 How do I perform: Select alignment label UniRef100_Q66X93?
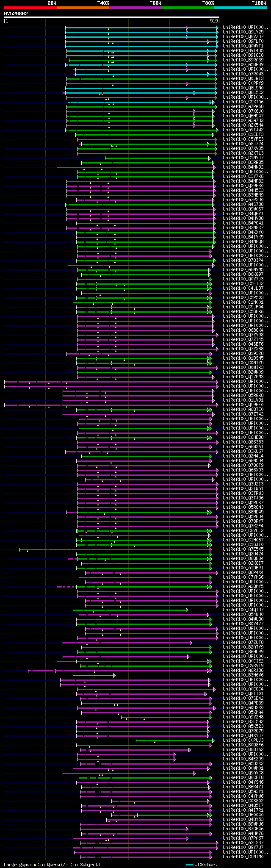pyautogui.click(x=243, y=470)
